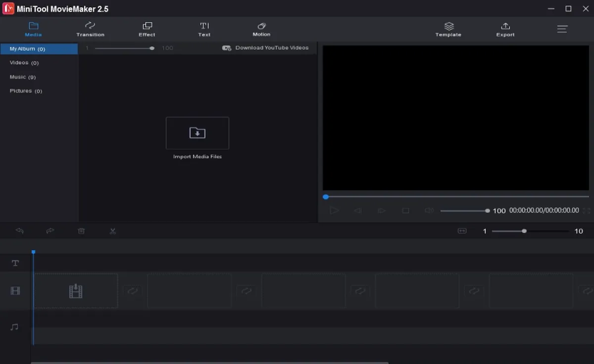The image size is (594, 364).
Task: Click the video track film icon
Action: 15,291
